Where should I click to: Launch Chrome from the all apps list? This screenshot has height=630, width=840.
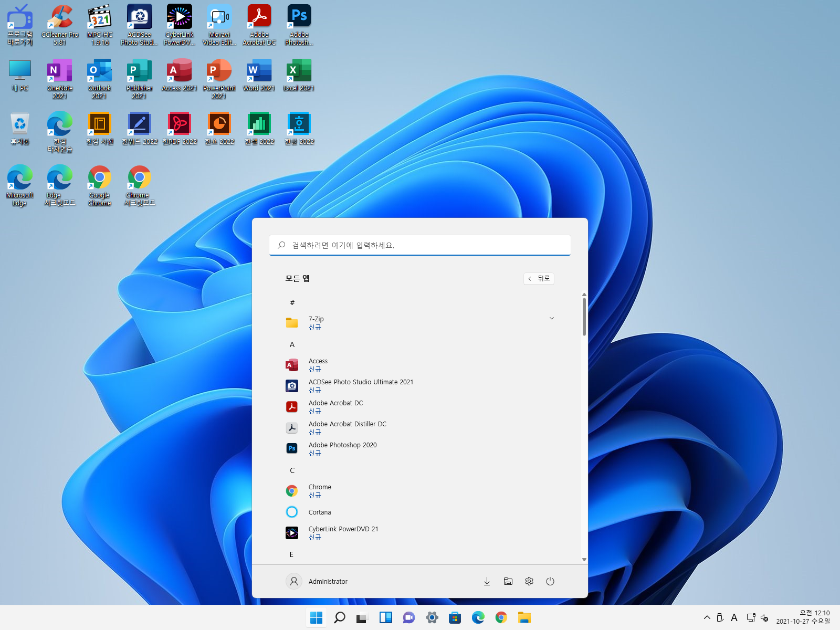(420, 491)
